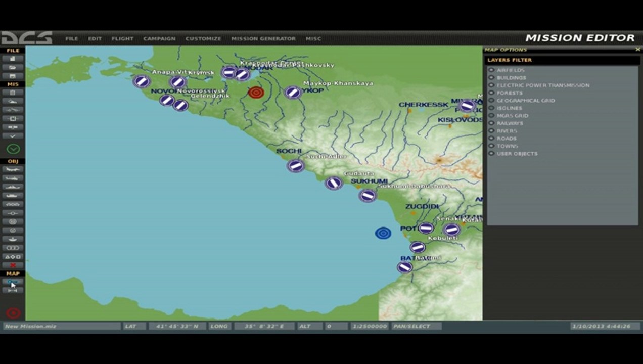This screenshot has height=364, width=643.
Task: Click the ZUGDIDI town label on map
Action: pos(422,207)
